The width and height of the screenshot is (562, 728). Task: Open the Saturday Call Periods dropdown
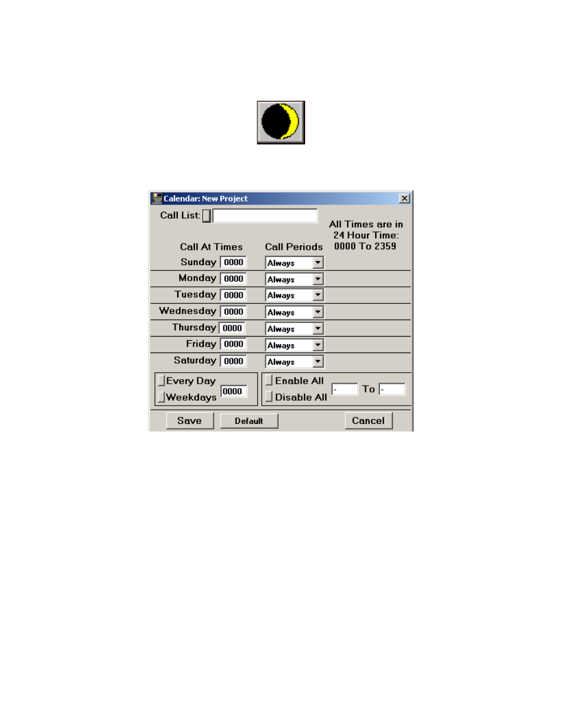[318, 362]
